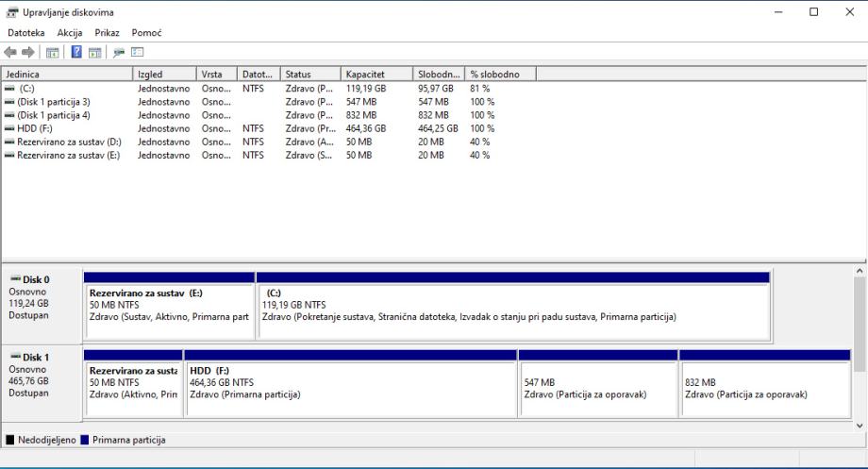Select the 547 MB recovery partition block
Viewport: 868px width, 469px height.
(x=598, y=383)
